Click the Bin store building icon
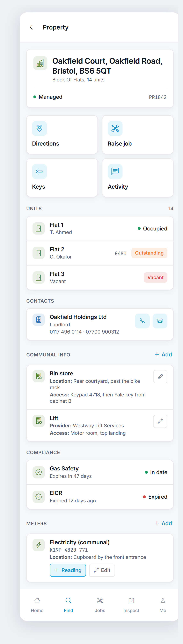Viewport: 183px width, 644px height. [39, 376]
